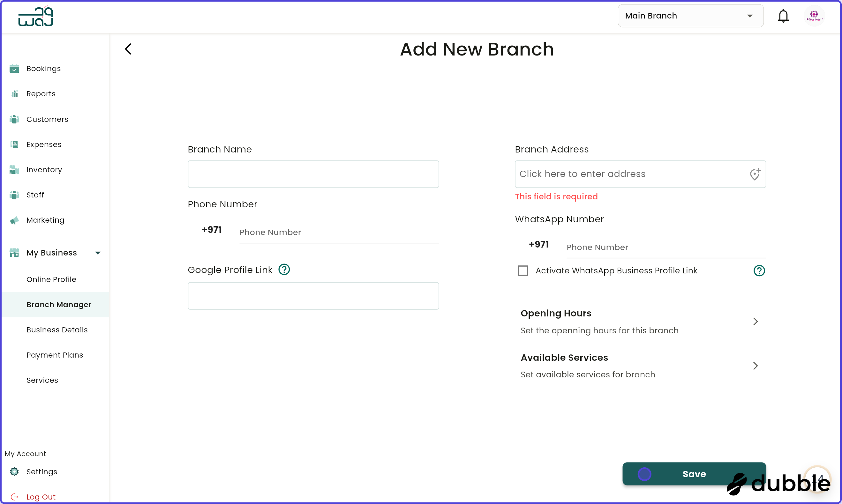The width and height of the screenshot is (842, 504).
Task: Select the Expenses sidebar icon
Action: tap(14, 144)
